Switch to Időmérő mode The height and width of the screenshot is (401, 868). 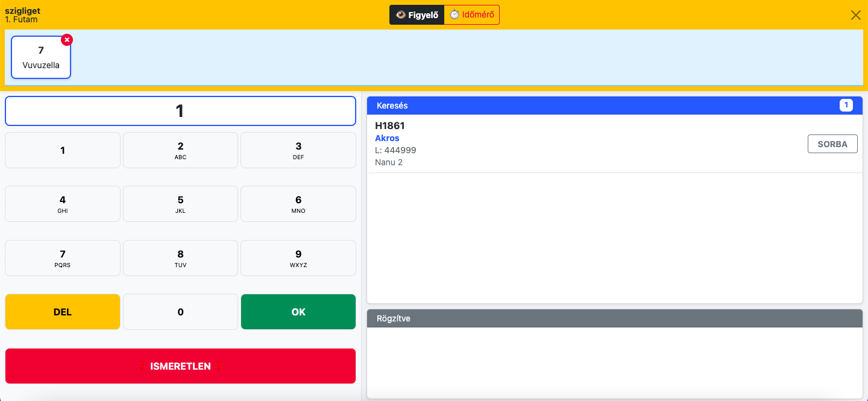point(472,15)
